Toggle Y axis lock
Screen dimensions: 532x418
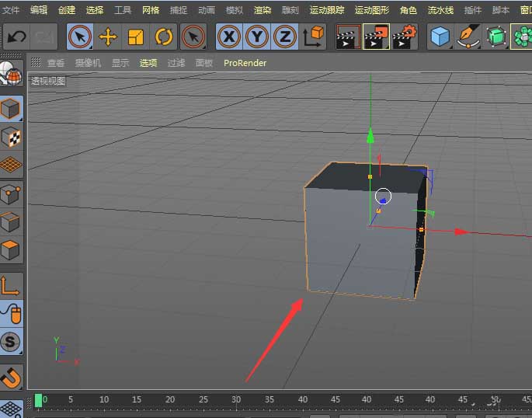[257, 37]
